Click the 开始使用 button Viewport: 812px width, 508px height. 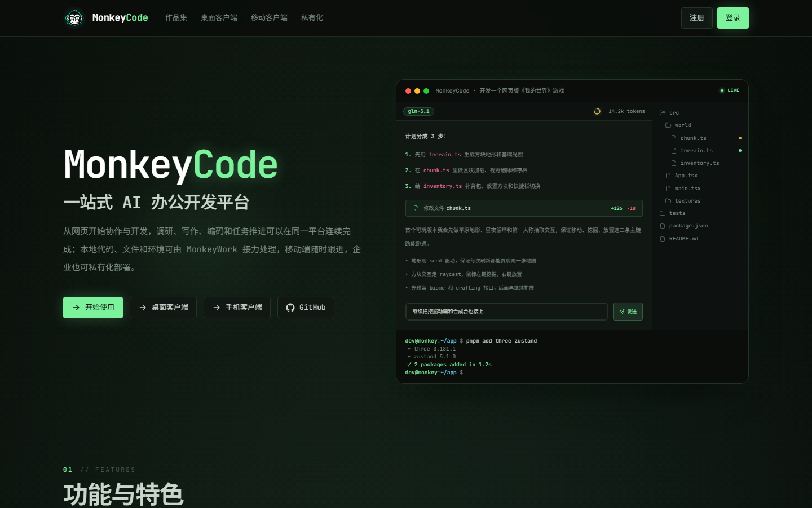[93, 308]
